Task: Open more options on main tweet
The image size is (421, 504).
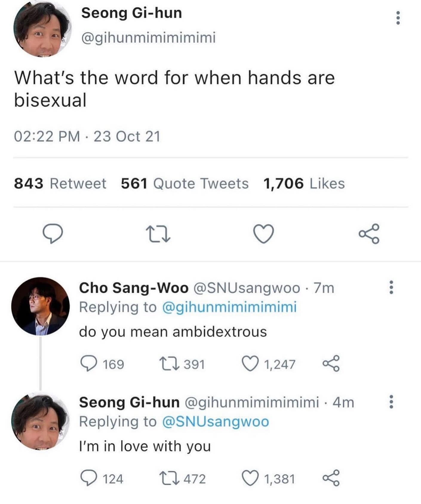Action: click(x=397, y=18)
